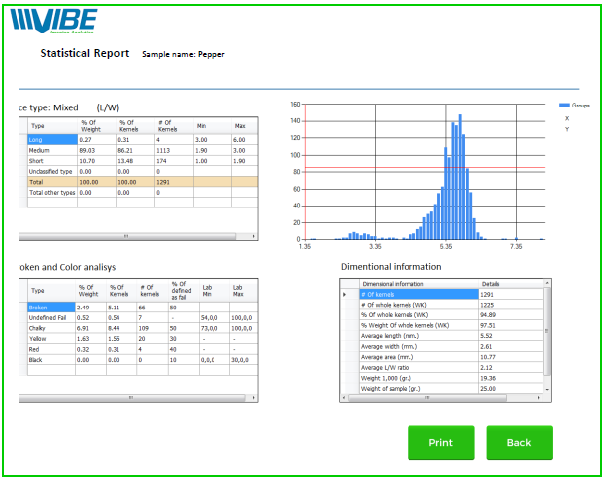
Task: Click up arrow of Dimensional information scrollbar
Action: (x=547, y=283)
